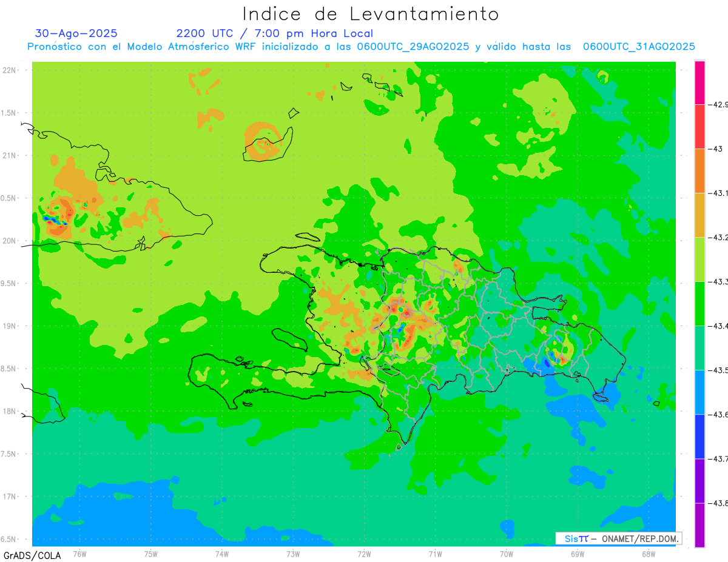Click the latitude label '21N'
This screenshot has width=728, height=562.
(x=10, y=156)
